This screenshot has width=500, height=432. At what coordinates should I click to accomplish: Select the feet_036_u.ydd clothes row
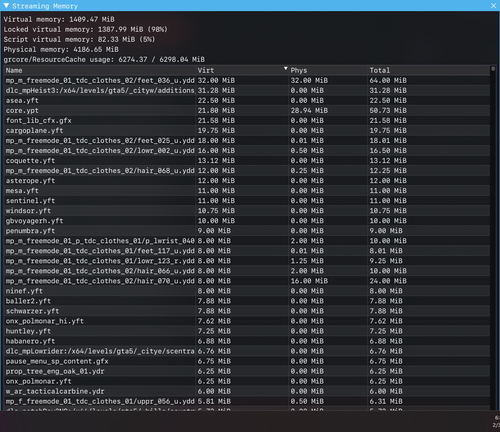247,80
